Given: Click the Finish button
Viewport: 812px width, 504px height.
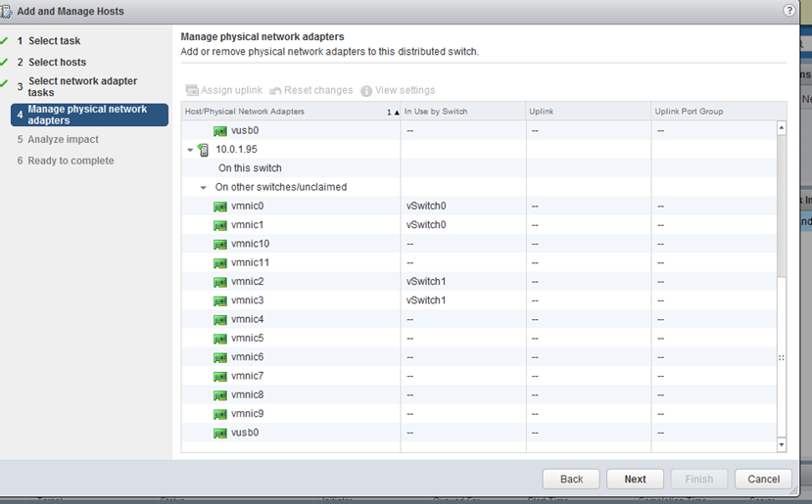Looking at the screenshot, I should (x=699, y=480).
